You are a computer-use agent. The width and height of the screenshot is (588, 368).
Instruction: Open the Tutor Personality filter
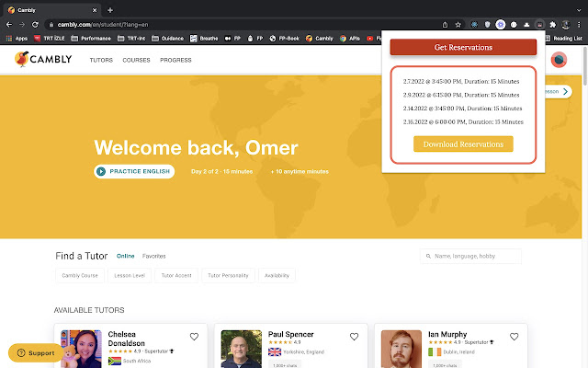(228, 276)
